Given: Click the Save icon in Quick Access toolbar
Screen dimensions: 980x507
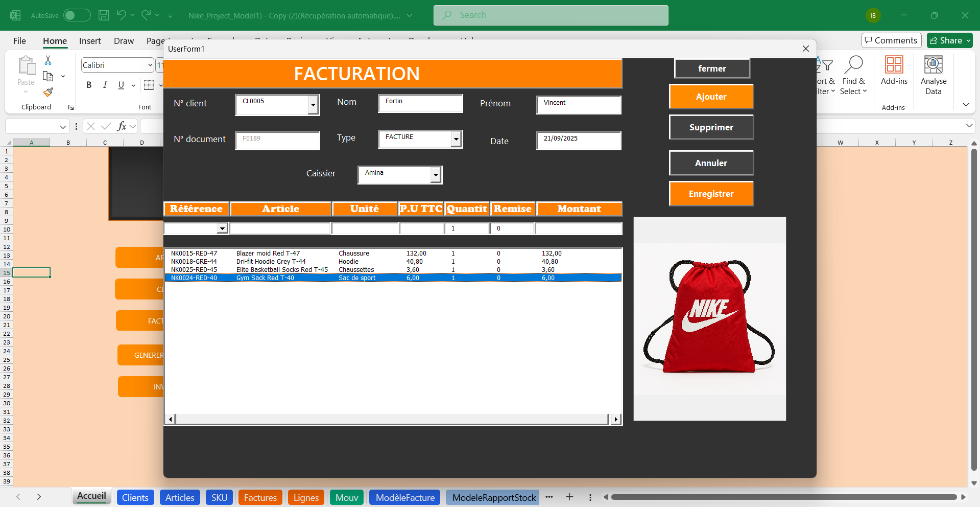Looking at the screenshot, I should [x=103, y=15].
